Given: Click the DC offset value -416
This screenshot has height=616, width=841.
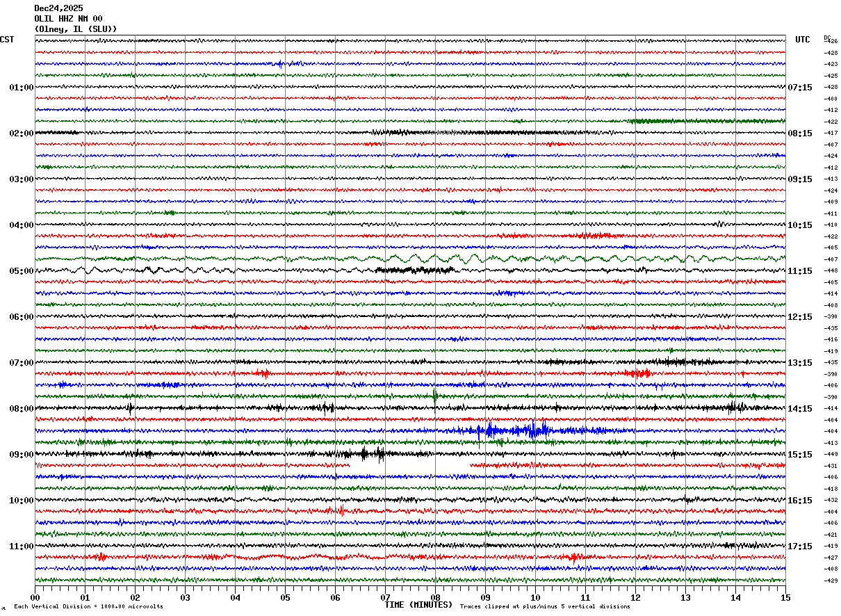Looking at the screenshot, I should tap(831, 340).
